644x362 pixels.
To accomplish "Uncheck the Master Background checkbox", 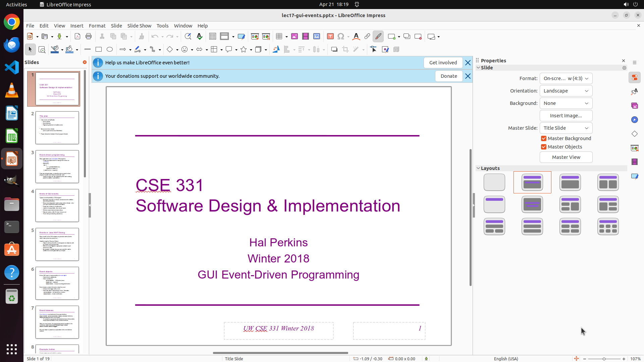I will click(544, 138).
